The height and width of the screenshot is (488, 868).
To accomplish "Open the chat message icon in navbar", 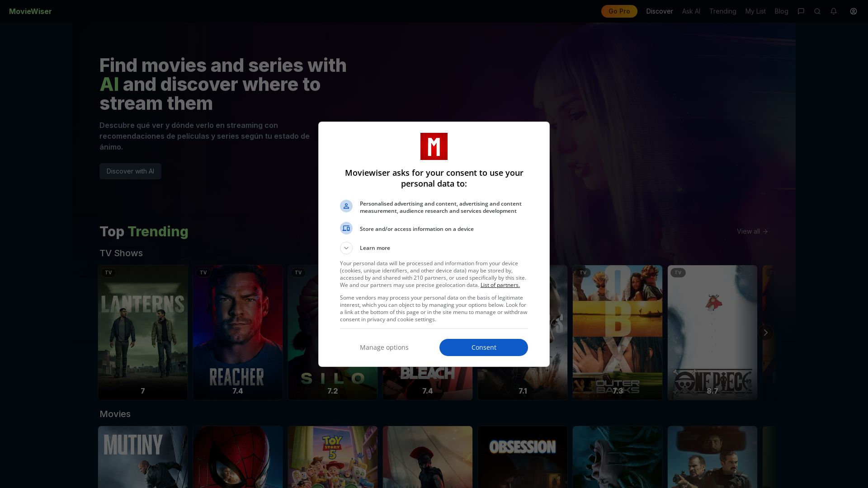I will tap(801, 11).
